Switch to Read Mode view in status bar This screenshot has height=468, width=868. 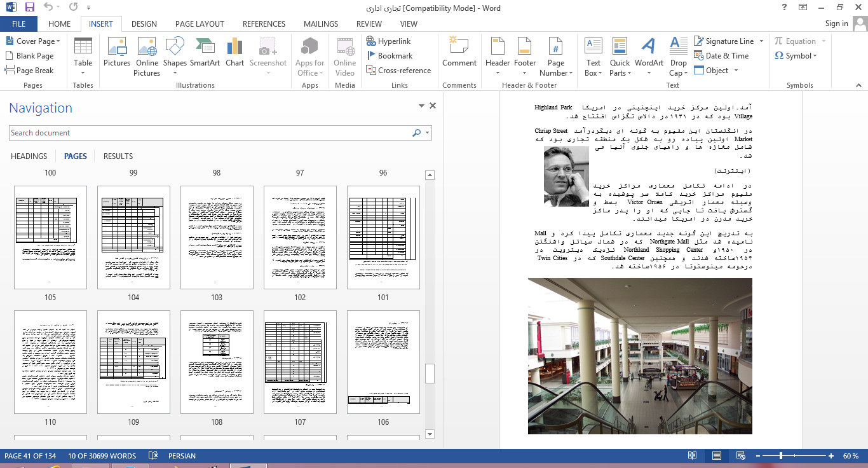(693, 456)
